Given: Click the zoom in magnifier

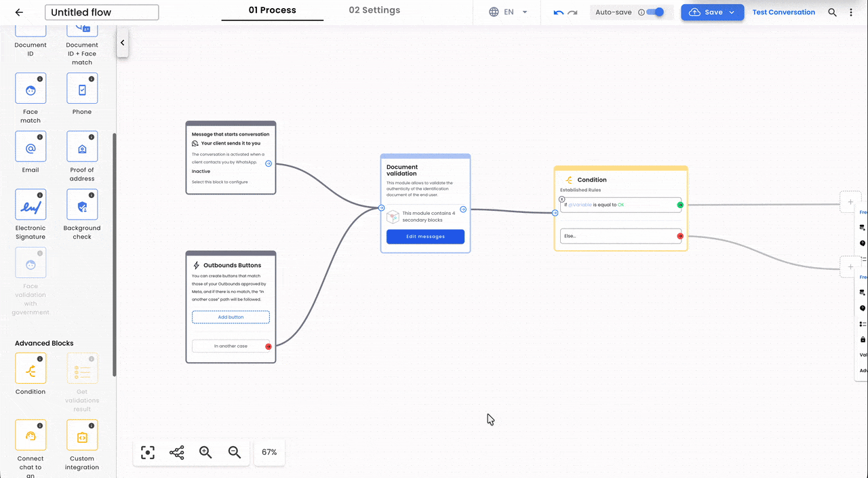Looking at the screenshot, I should 205,452.
